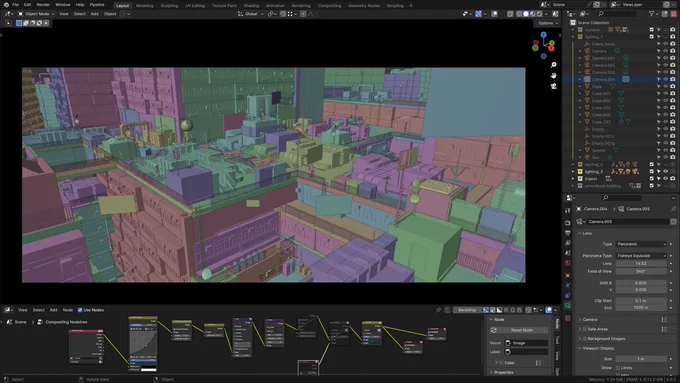The height and width of the screenshot is (383, 680).
Task: Open the Object Constraints properties tab
Action: pyautogui.click(x=568, y=296)
